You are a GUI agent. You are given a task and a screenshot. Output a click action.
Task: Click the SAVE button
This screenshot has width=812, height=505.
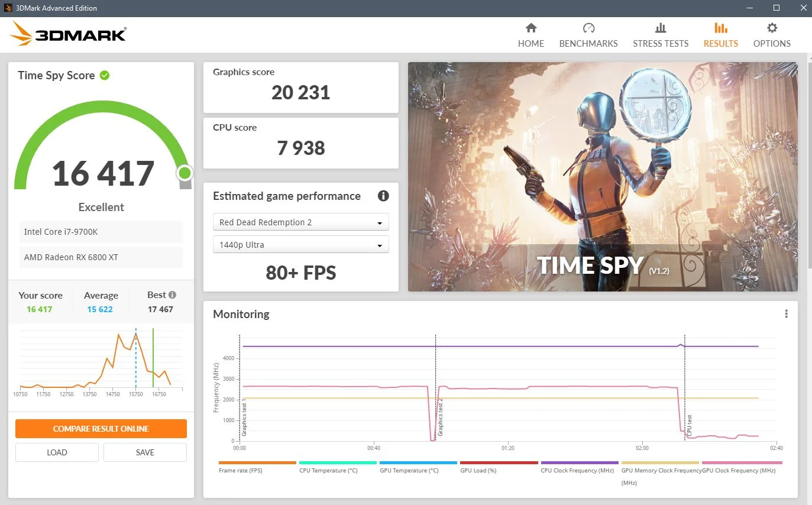pyautogui.click(x=145, y=452)
